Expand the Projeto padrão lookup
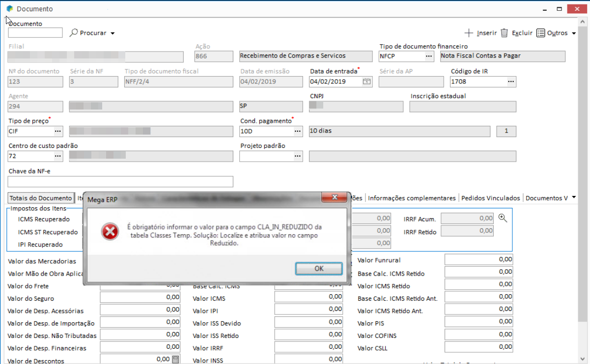 (x=298, y=156)
